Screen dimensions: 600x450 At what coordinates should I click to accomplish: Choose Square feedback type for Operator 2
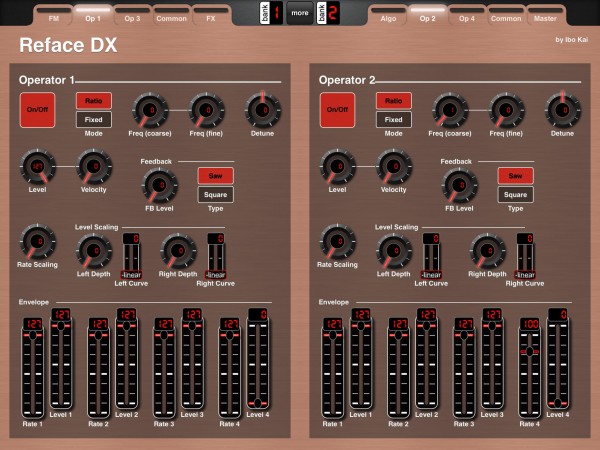coord(515,194)
